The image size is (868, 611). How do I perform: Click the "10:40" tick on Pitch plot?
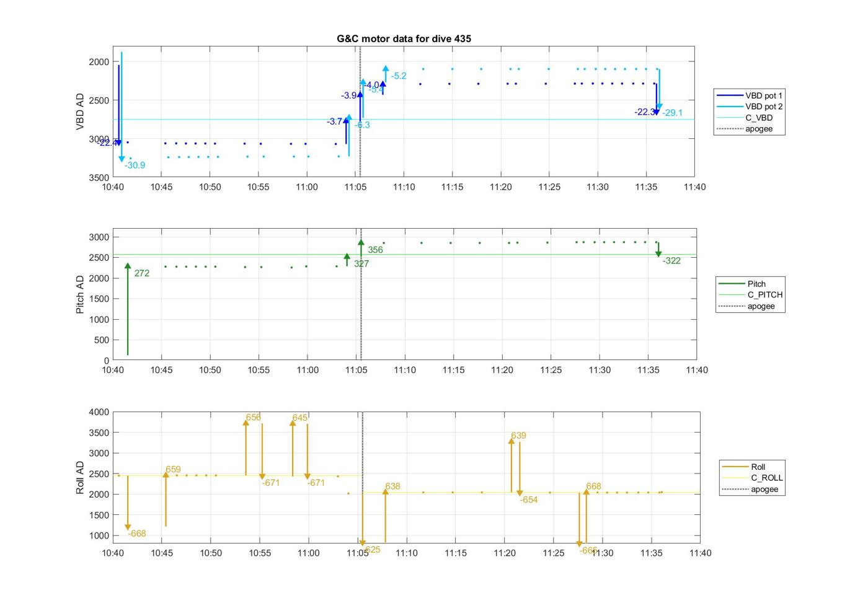pos(113,370)
